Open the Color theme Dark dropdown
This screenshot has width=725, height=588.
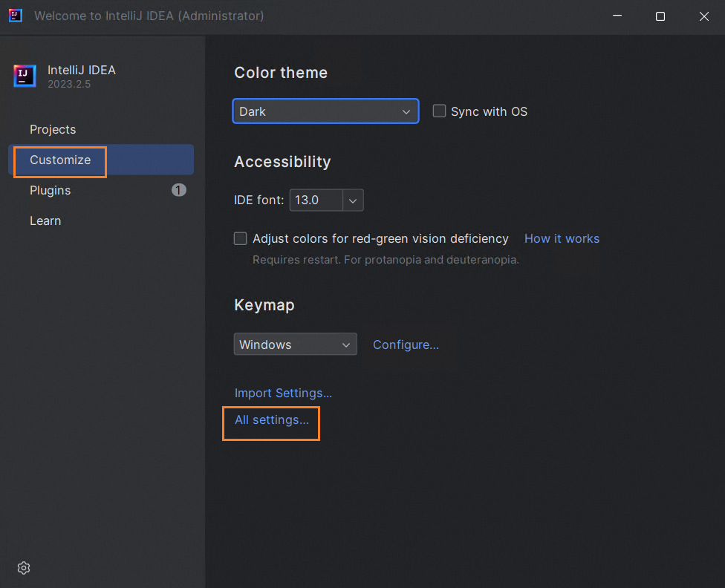[325, 111]
